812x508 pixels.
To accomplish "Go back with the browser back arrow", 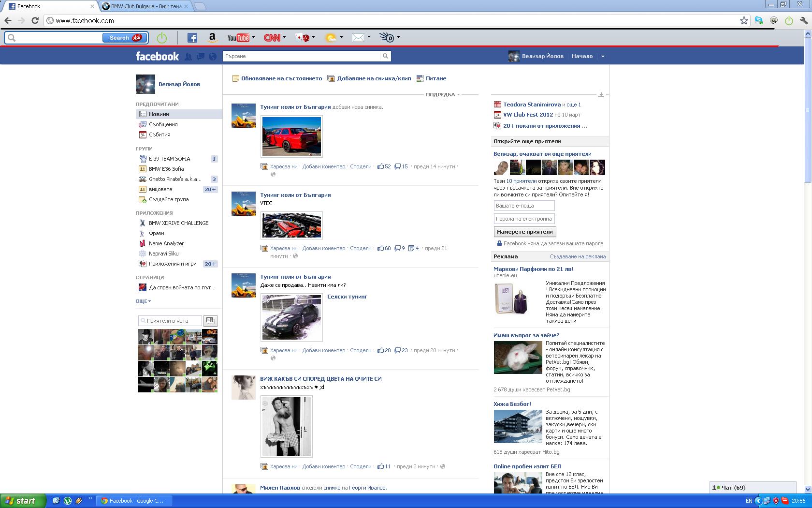I will (8, 20).
